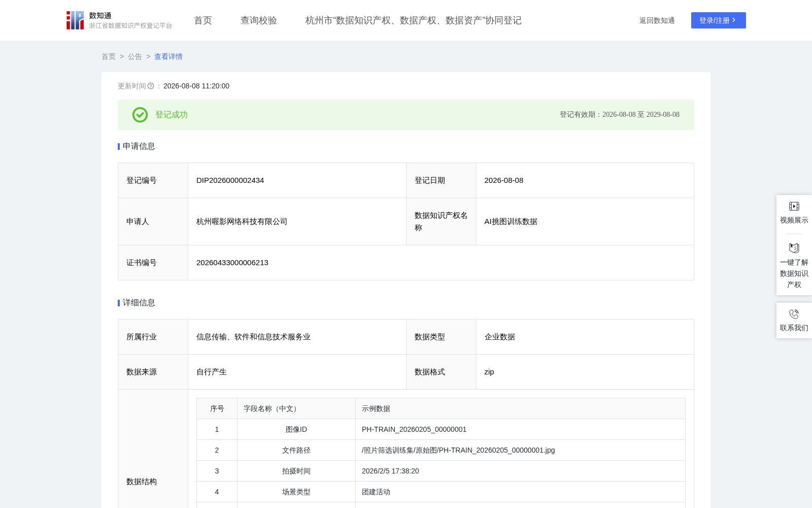The height and width of the screenshot is (508, 812).
Task: Click the 登记日期 value 2026-08-08
Action: (504, 180)
